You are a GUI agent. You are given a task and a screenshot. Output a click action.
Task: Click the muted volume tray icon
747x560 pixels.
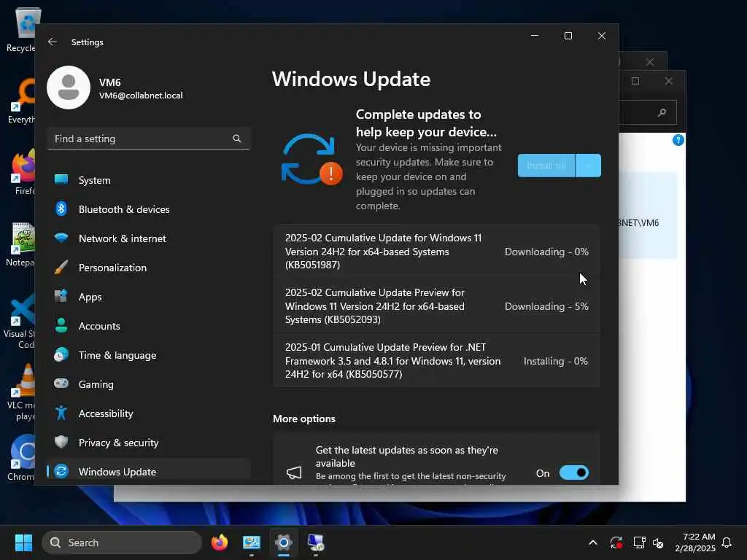coord(659,542)
